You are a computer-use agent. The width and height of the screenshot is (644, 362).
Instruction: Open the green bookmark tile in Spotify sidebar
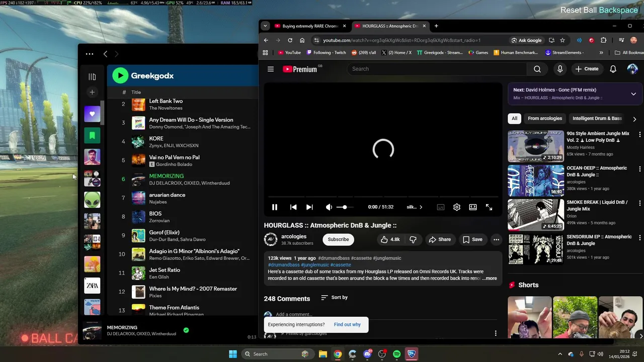[x=92, y=136]
